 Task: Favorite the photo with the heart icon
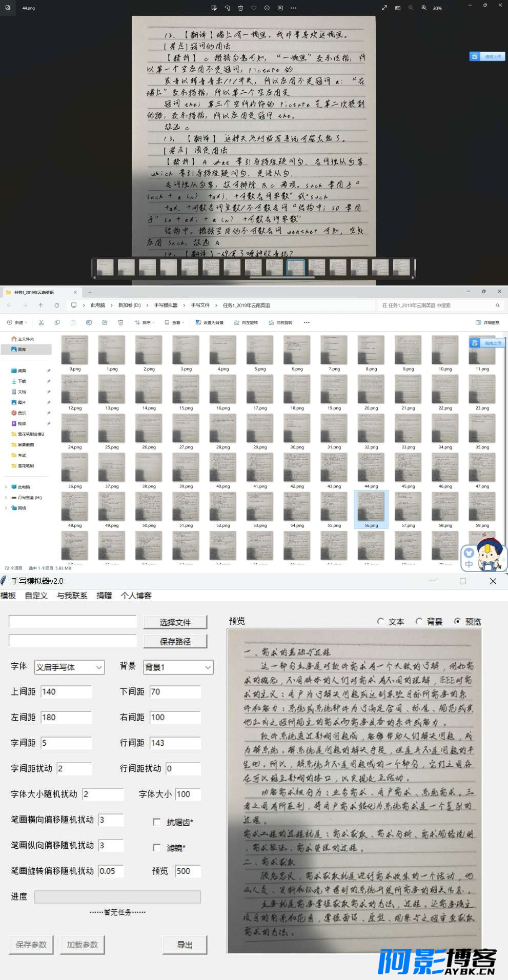254,8
